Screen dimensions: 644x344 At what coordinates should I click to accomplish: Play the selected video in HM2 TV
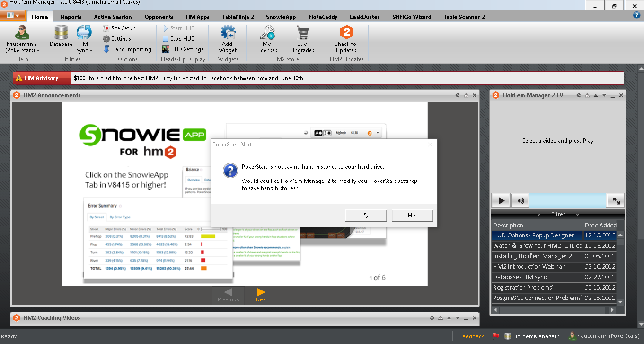click(501, 200)
